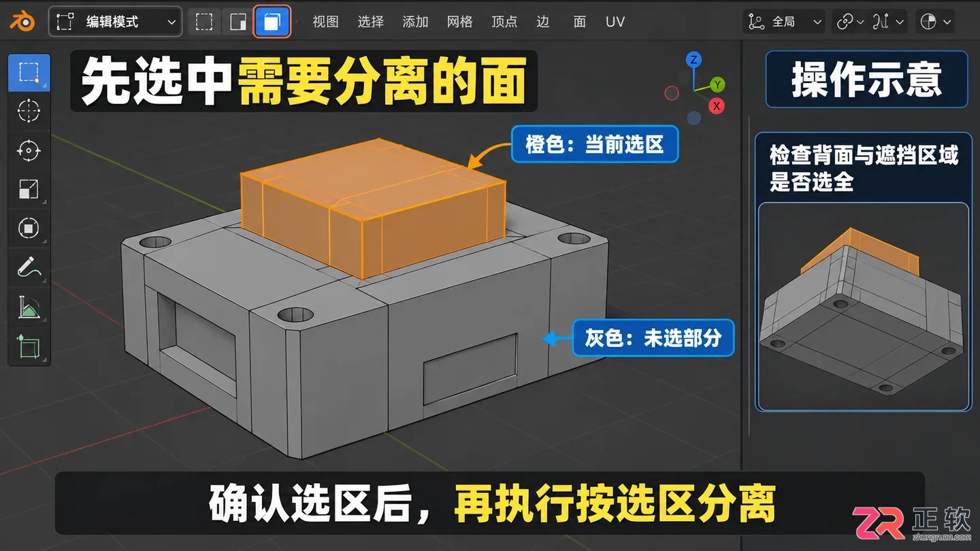The image size is (980, 551).
Task: Select the 3D Cursor tool
Action: click(x=29, y=111)
